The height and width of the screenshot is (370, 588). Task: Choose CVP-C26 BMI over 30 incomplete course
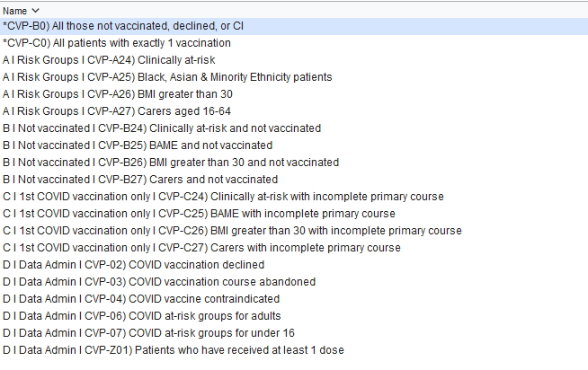coord(232,231)
